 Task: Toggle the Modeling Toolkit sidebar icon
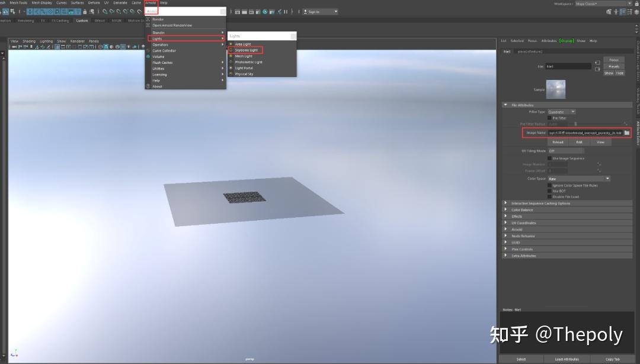(x=609, y=12)
